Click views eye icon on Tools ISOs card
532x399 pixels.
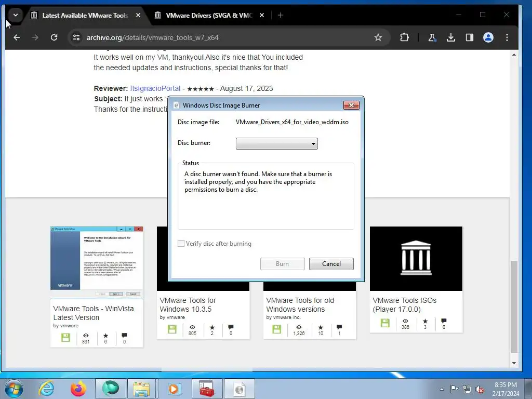pos(405,321)
